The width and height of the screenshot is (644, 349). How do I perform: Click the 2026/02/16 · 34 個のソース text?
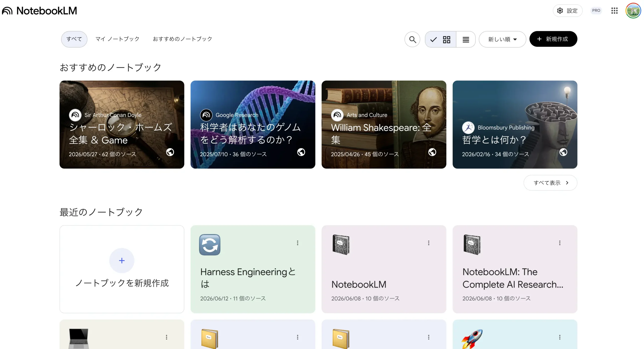click(496, 154)
